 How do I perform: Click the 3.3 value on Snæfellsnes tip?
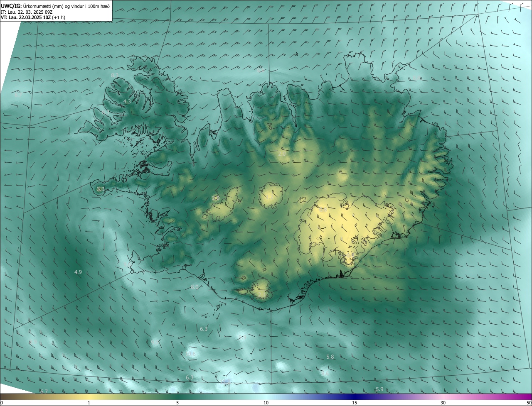click(x=100, y=189)
